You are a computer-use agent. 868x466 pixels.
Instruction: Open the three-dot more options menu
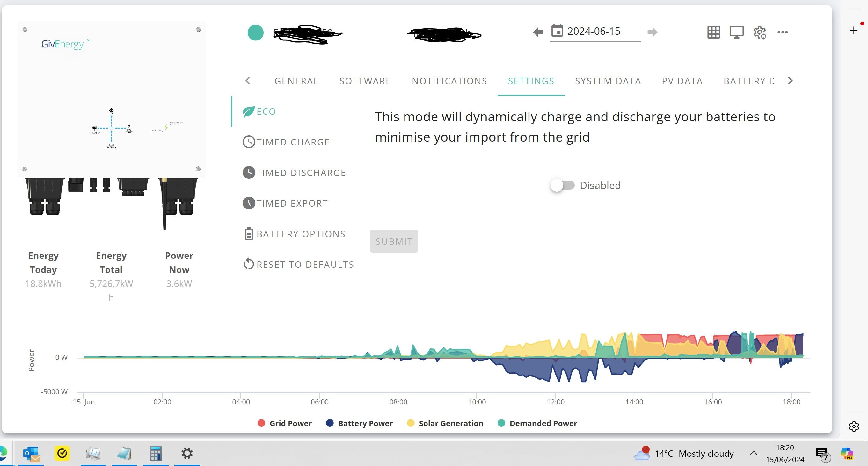coord(783,32)
